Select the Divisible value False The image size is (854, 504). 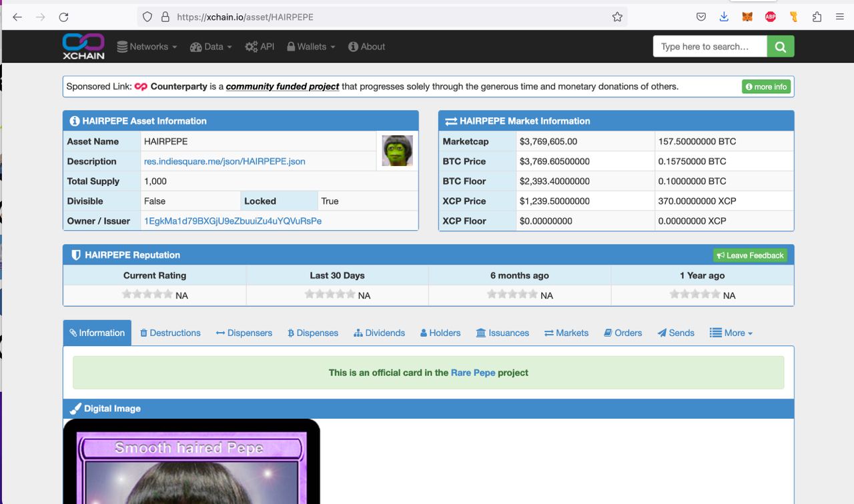(x=155, y=201)
